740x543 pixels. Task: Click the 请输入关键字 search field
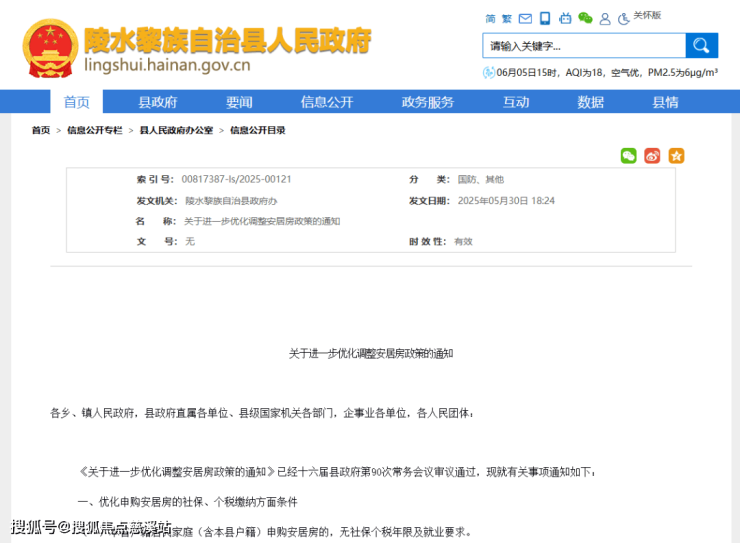(584, 46)
